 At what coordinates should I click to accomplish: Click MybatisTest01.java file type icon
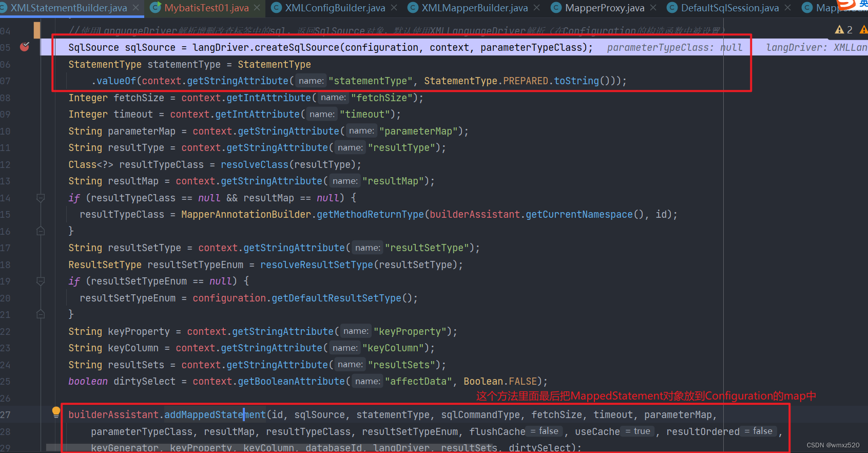[x=155, y=8]
